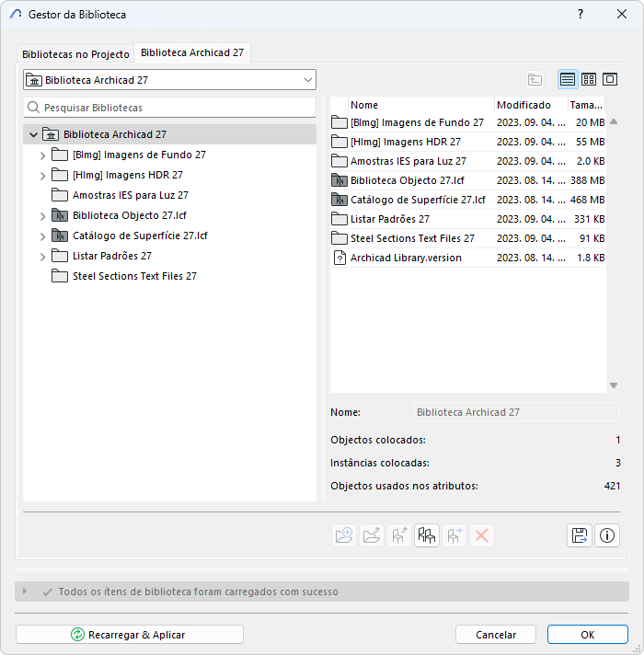The height and width of the screenshot is (655, 644).
Task: Click the Cancelar button
Action: 496,635
